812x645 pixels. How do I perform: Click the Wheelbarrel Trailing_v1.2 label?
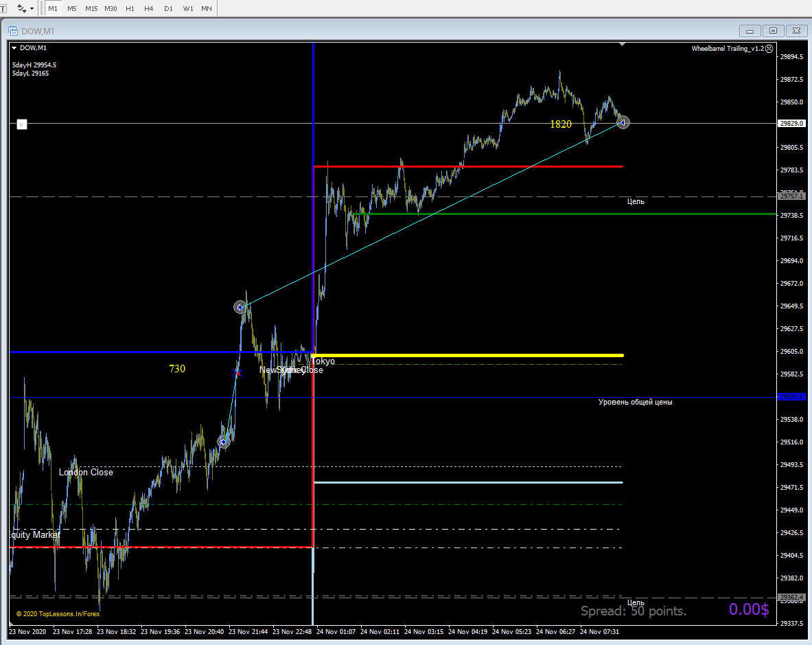click(728, 49)
